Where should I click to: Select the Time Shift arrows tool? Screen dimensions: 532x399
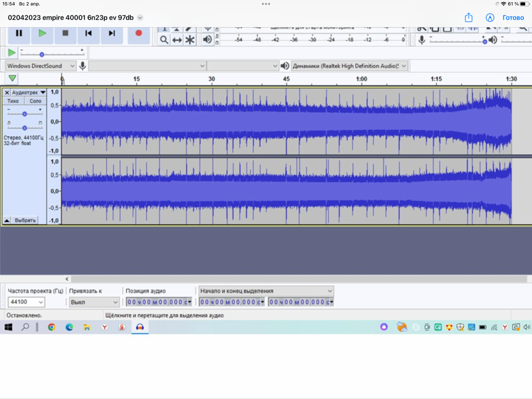[x=177, y=40]
